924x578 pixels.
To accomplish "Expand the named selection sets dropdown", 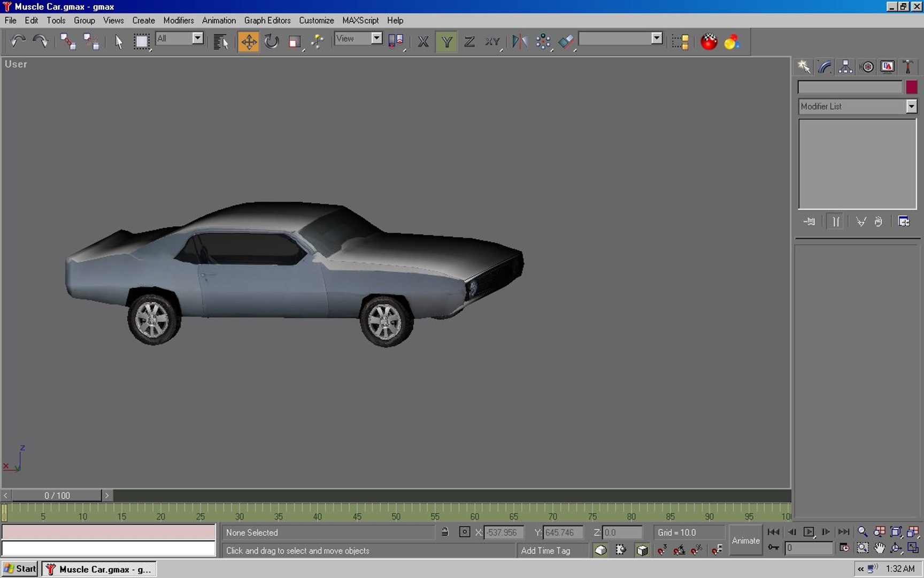I will click(657, 38).
